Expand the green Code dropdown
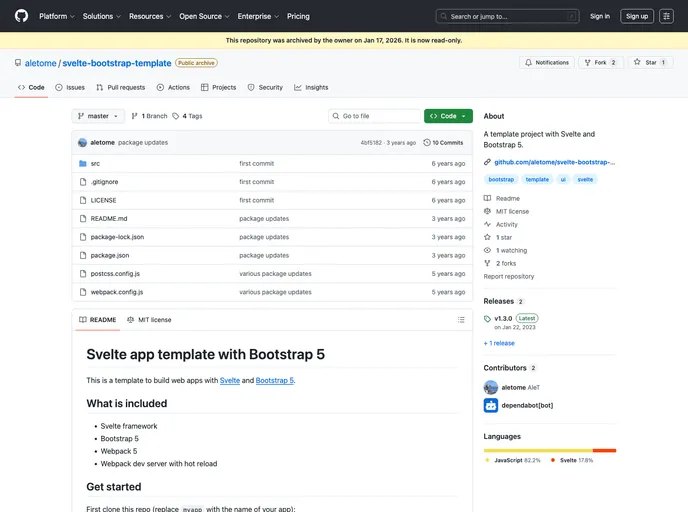 [x=448, y=116]
